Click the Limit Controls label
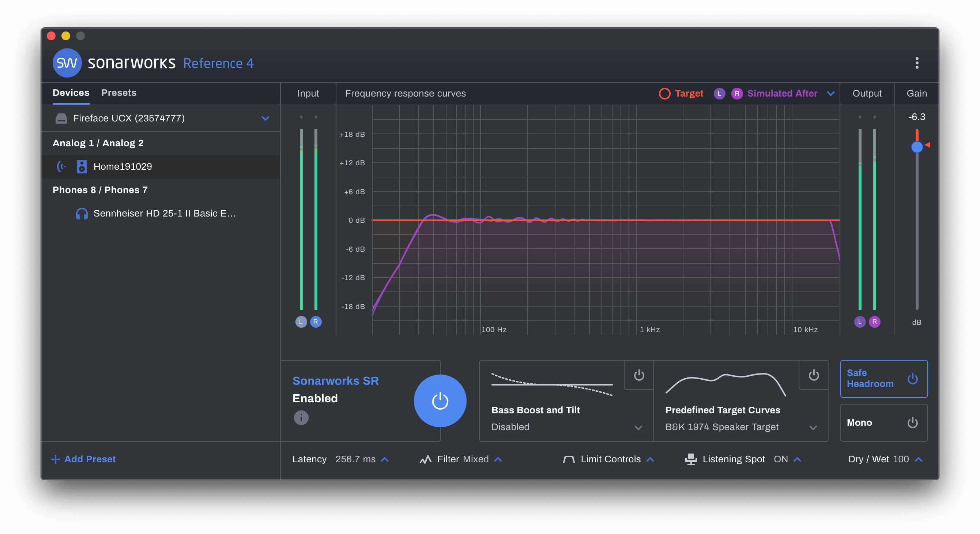 [x=610, y=459]
